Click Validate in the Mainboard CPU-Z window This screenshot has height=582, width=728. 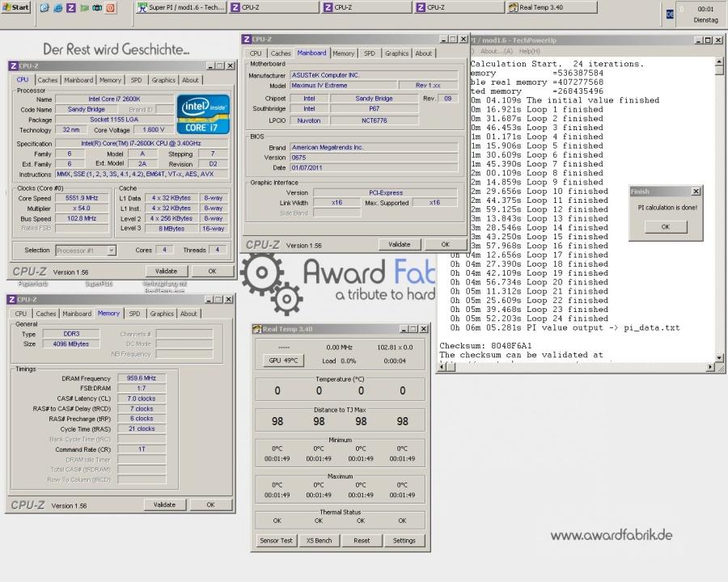click(400, 244)
